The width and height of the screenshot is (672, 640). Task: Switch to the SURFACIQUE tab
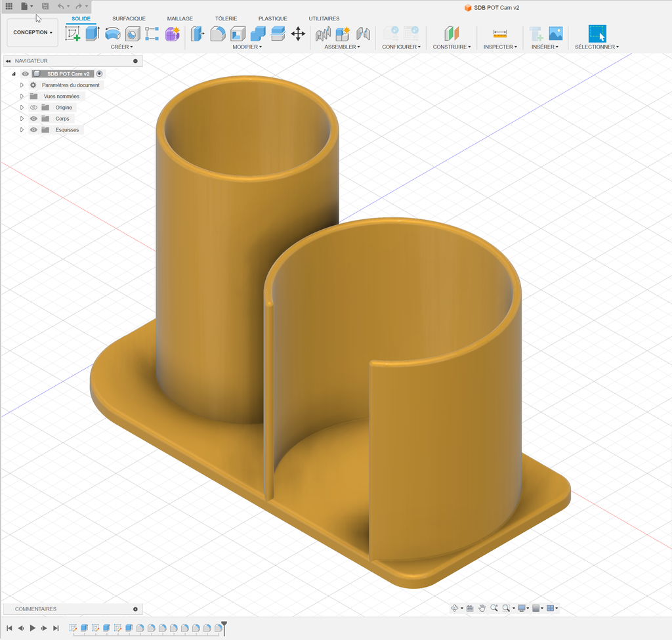pyautogui.click(x=129, y=18)
